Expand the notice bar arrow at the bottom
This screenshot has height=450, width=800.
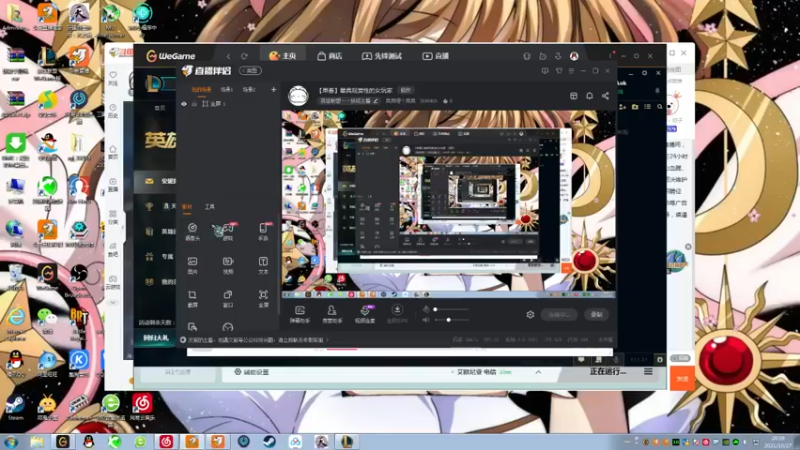point(327,340)
